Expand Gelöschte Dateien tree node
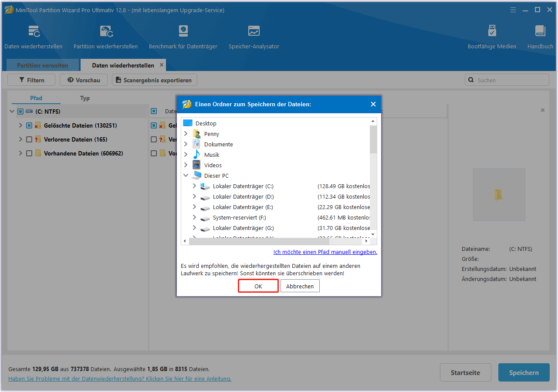 pyautogui.click(x=20, y=125)
